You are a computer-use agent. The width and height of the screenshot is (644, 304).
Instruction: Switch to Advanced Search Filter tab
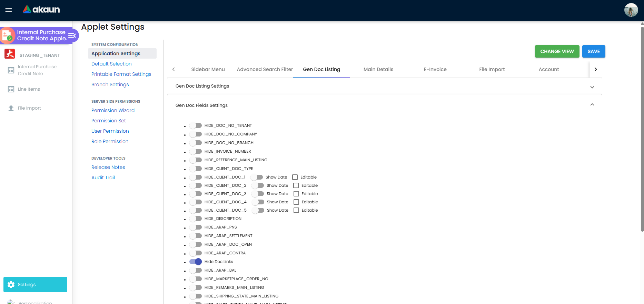point(265,69)
